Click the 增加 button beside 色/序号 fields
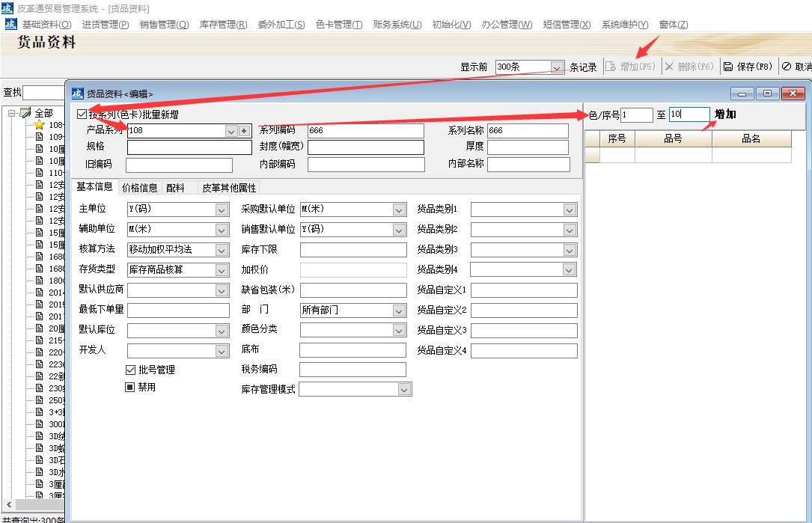Viewport: 812px width, 523px height. (727, 115)
